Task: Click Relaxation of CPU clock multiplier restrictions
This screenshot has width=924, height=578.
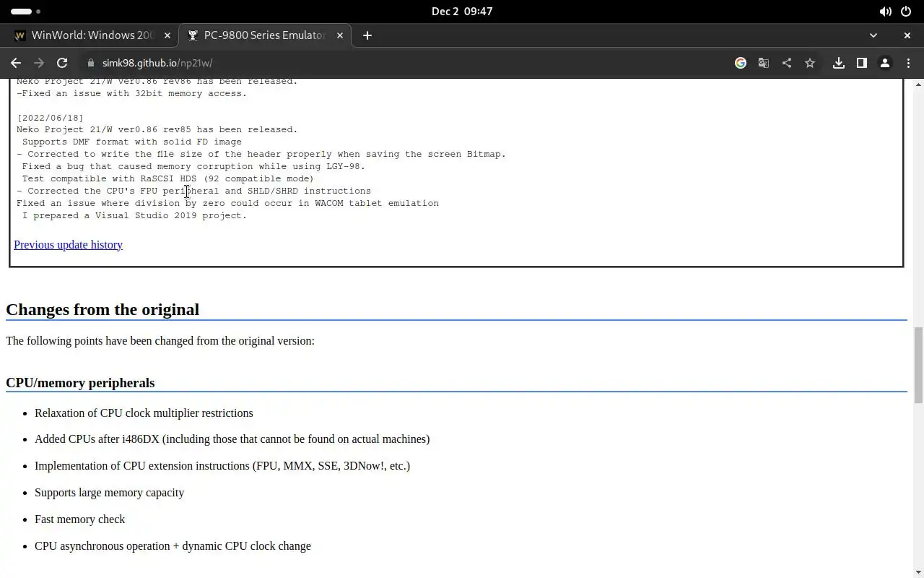Action: [144, 413]
